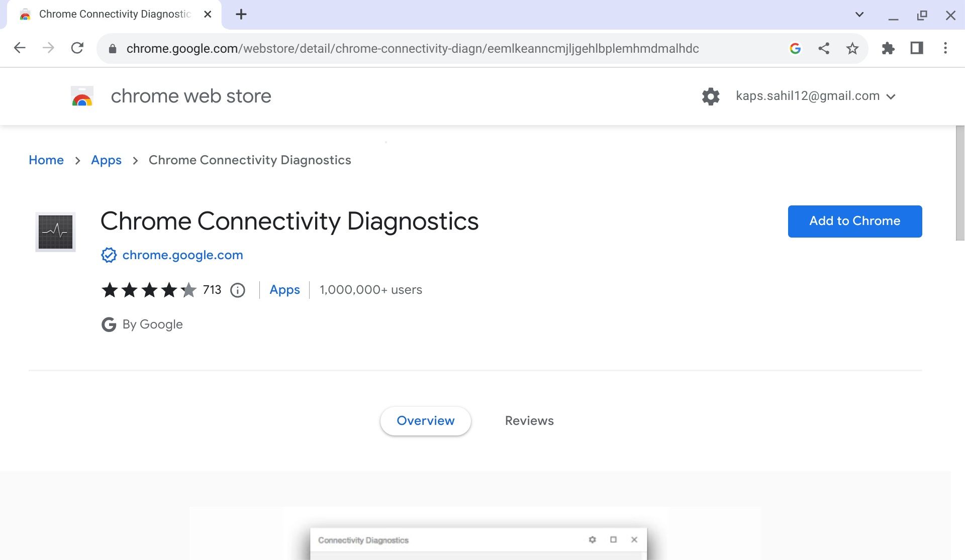This screenshot has width=965, height=560.
Task: Click the Extensions puzzle piece icon in toolbar
Action: coord(889,48)
